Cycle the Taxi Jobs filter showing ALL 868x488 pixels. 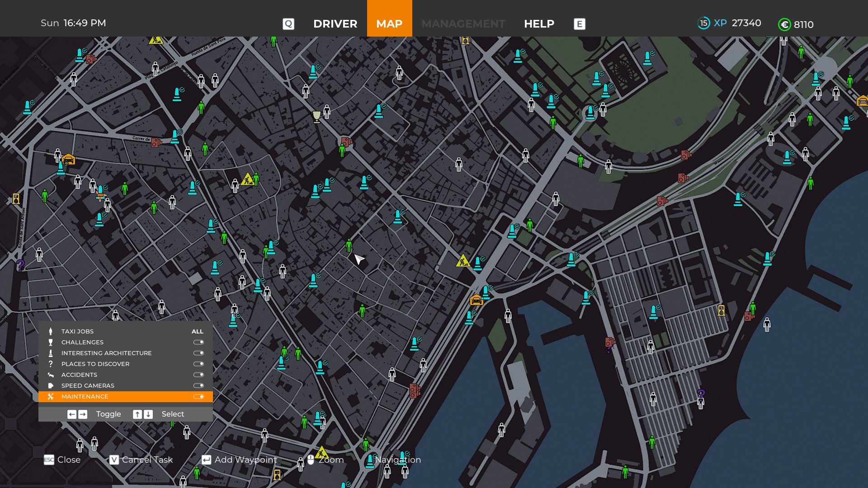(x=197, y=331)
